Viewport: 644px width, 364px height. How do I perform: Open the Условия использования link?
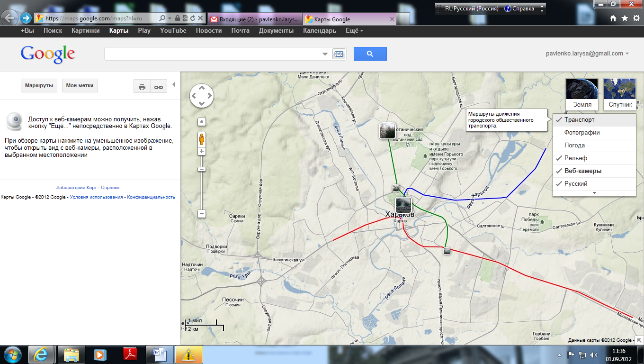click(x=96, y=197)
